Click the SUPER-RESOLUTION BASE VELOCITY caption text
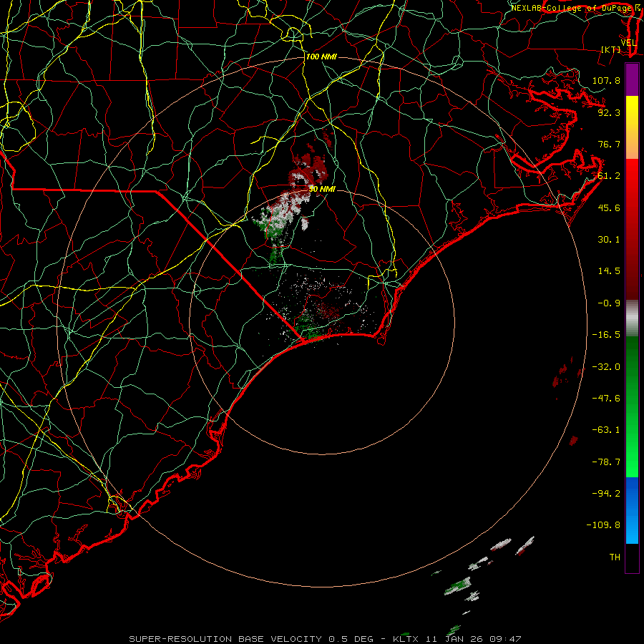This screenshot has width=644, height=644. (x=225, y=639)
